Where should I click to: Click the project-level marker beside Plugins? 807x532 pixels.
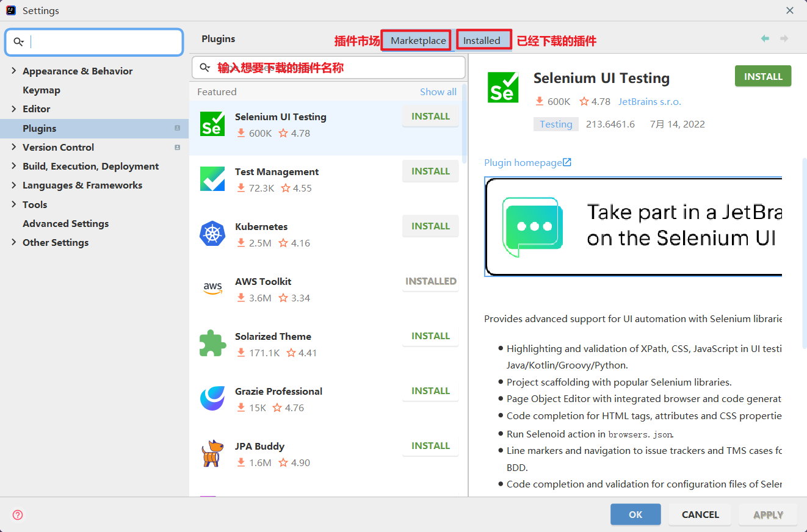click(x=178, y=128)
